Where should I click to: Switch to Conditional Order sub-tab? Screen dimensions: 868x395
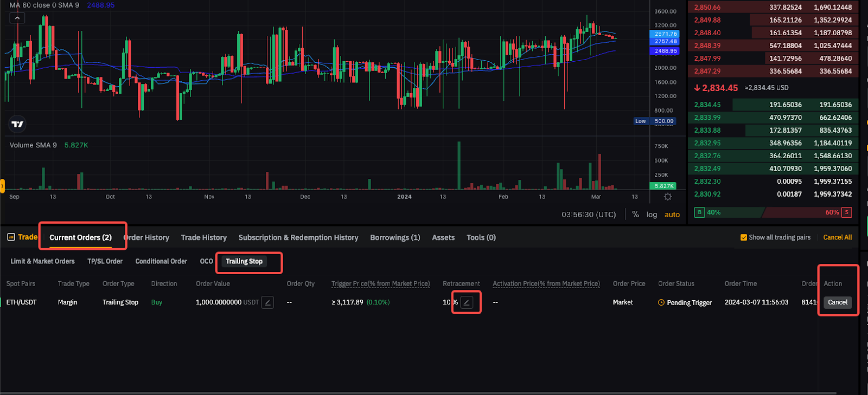pos(161,261)
